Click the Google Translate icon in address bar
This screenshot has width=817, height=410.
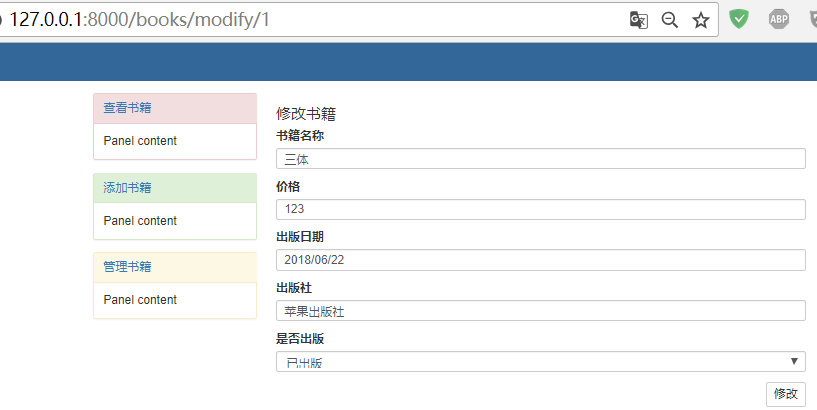(x=638, y=20)
